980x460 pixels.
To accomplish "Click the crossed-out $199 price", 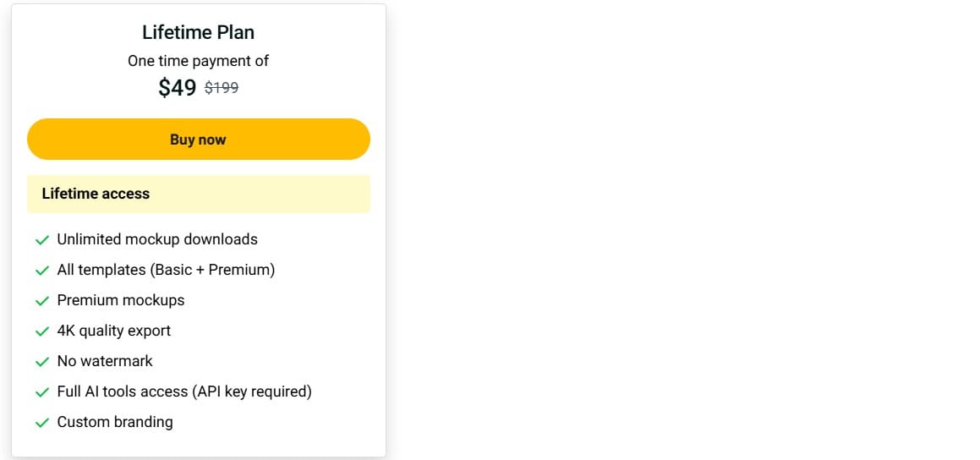I will [x=222, y=87].
